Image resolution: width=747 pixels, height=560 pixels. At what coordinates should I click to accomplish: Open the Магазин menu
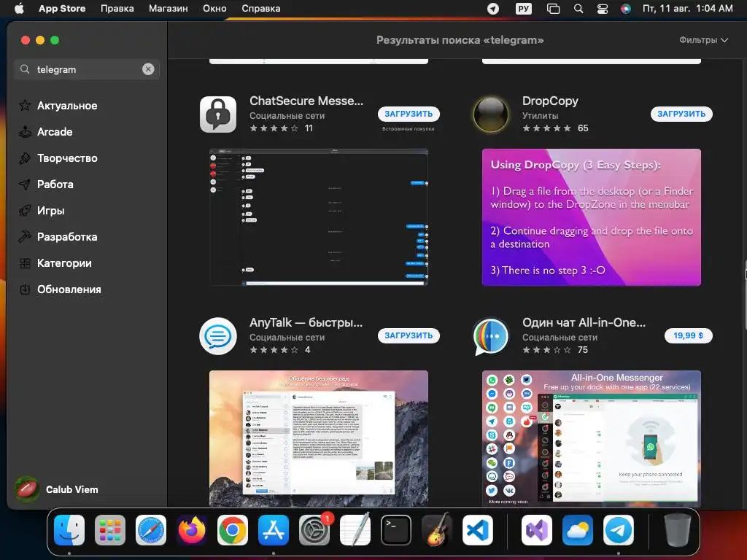click(169, 8)
